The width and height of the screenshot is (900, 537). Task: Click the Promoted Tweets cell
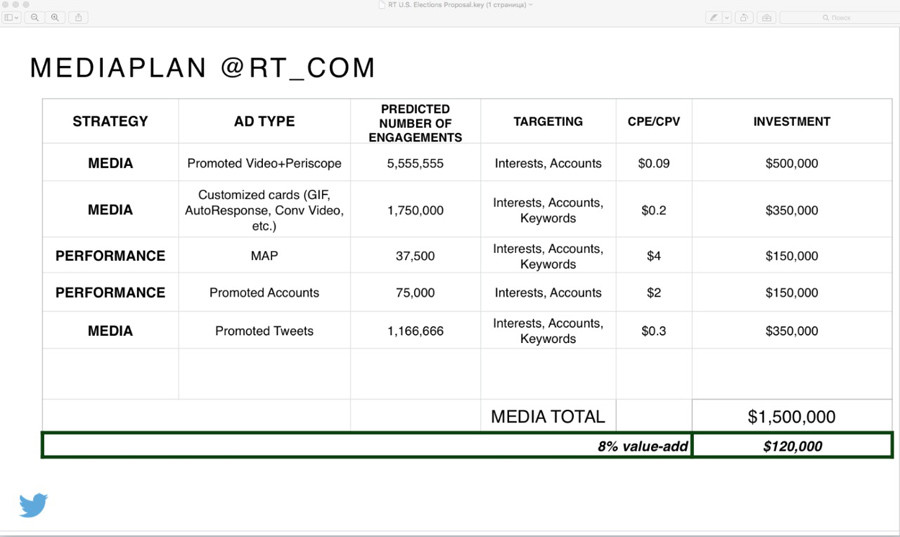click(x=264, y=331)
